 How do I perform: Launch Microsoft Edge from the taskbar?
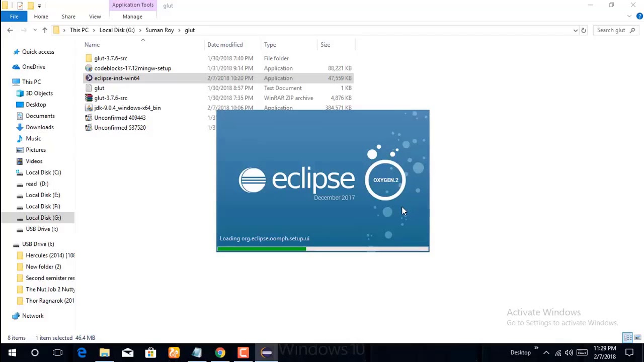(x=82, y=352)
